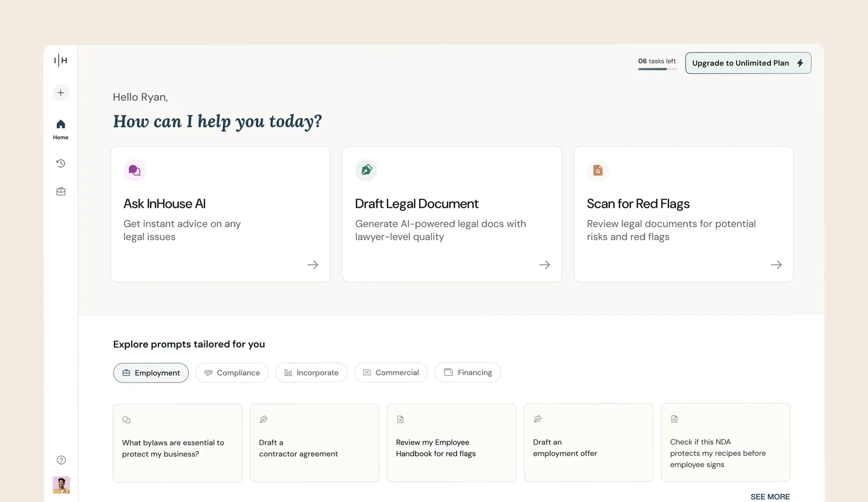This screenshot has width=868, height=502.
Task: Select 'Draft a contractor agreement' prompt text
Action: (299, 449)
